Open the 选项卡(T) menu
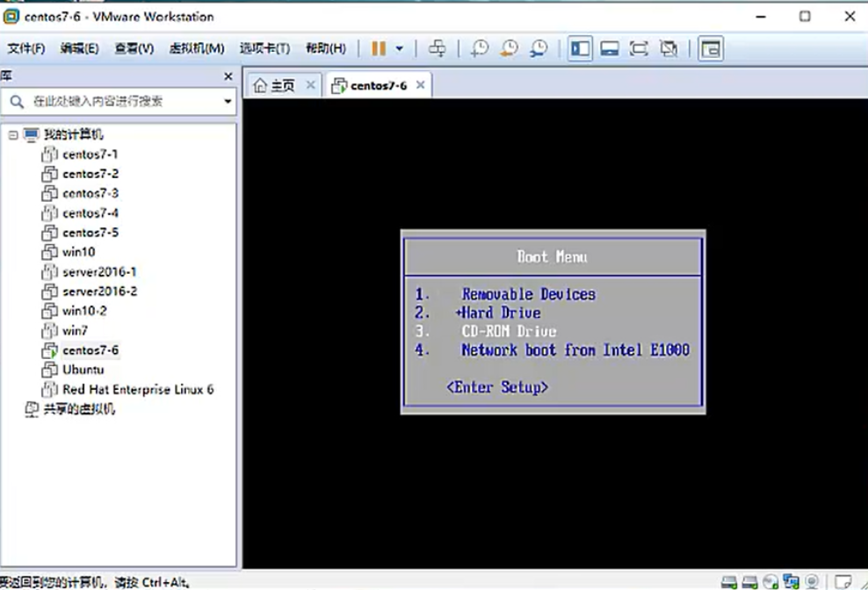 [264, 48]
